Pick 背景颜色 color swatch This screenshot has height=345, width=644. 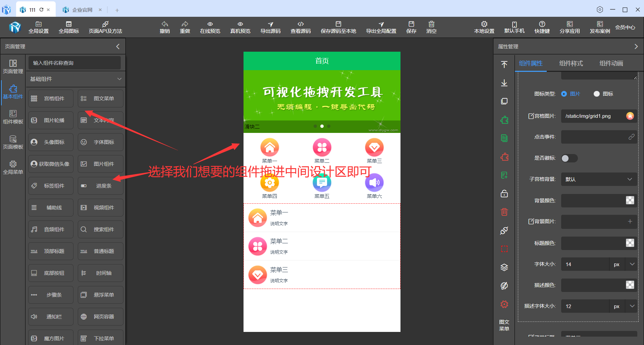[x=630, y=200]
